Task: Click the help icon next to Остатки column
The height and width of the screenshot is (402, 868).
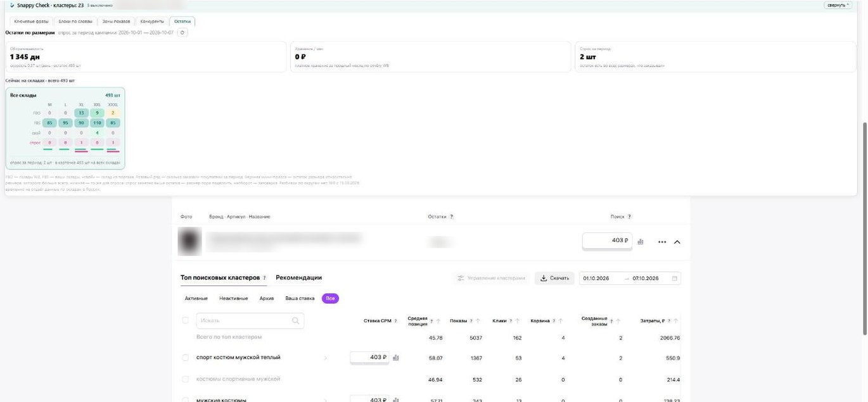Action: pos(451,217)
